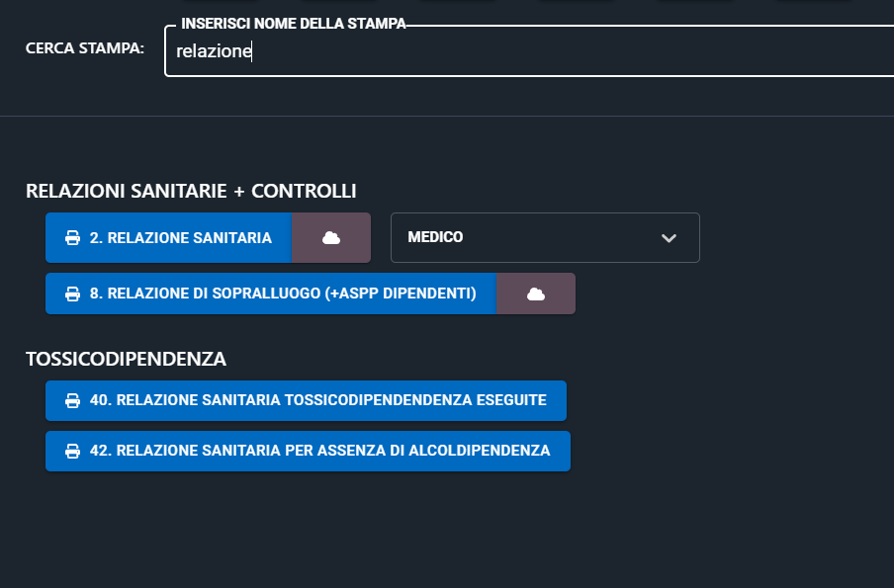Click the 'Cerca stampa:' label

(x=85, y=48)
